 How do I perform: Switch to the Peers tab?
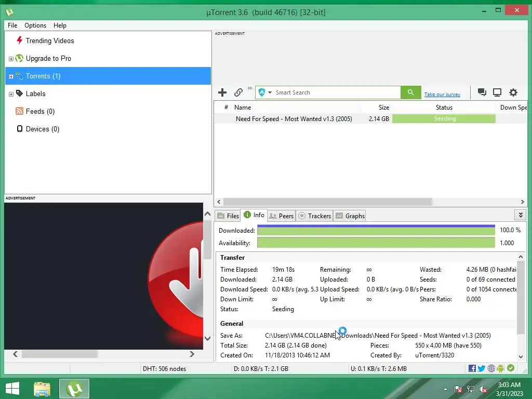pyautogui.click(x=281, y=216)
